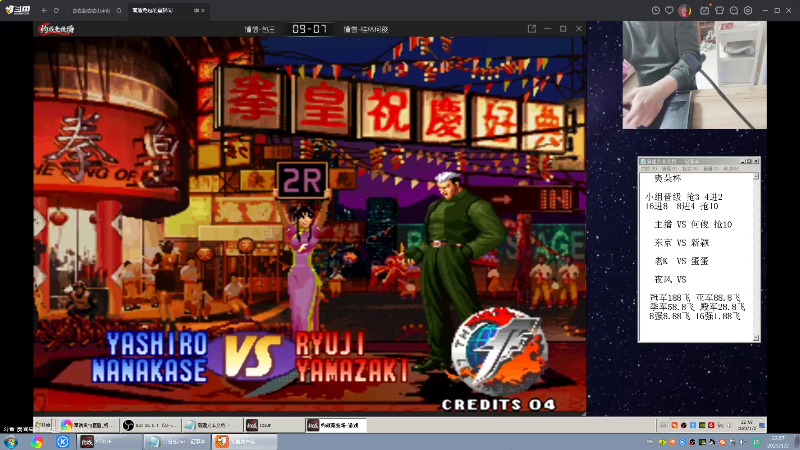Select 360 browser item on streamed taskbar
Viewport: 800px width, 450px height.
click(88, 424)
